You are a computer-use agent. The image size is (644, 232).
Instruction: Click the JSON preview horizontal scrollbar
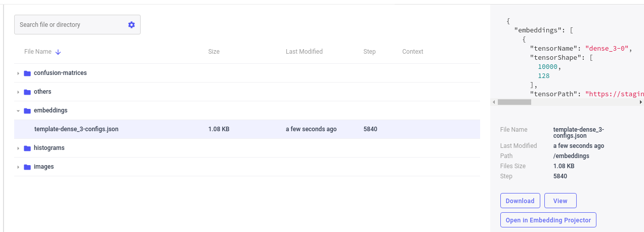[x=514, y=102]
